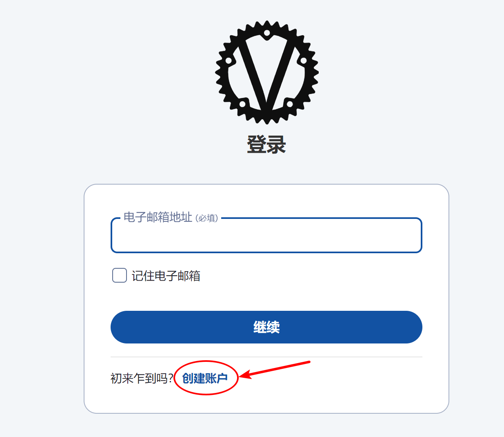Click the right bolt hole on gear logo
Viewport: 504px width, 437px height.
(x=304, y=61)
